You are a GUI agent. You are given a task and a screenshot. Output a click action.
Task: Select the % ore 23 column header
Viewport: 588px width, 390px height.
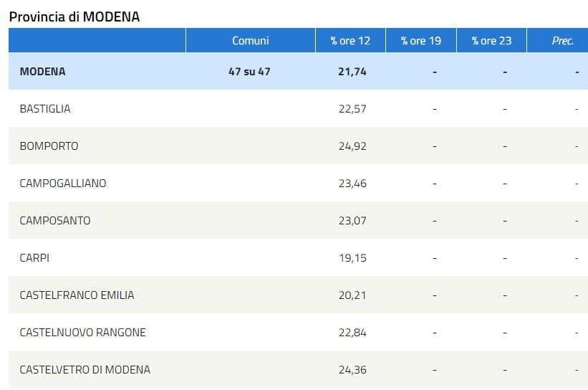click(x=491, y=41)
